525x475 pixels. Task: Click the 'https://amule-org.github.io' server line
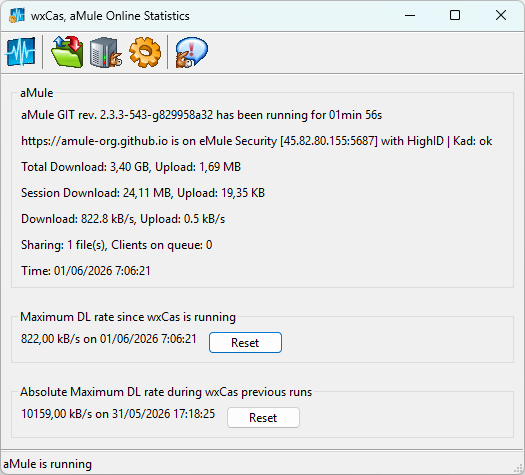tap(256, 141)
